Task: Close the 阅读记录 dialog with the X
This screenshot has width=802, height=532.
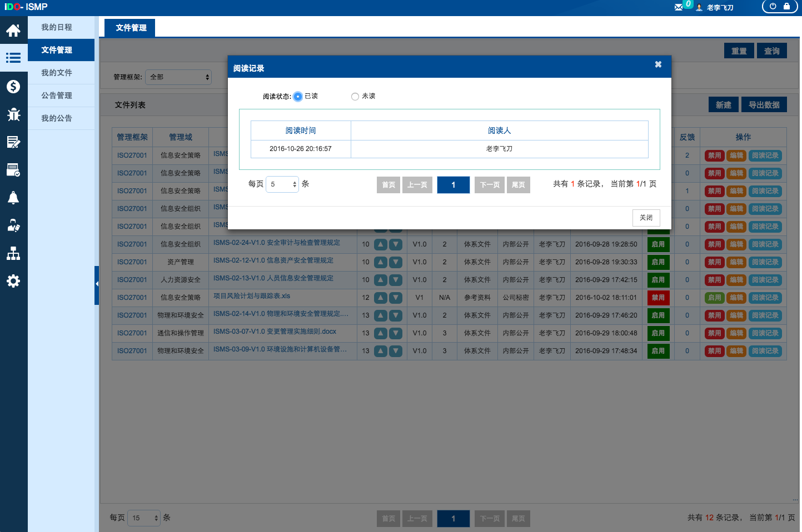Action: coord(658,64)
